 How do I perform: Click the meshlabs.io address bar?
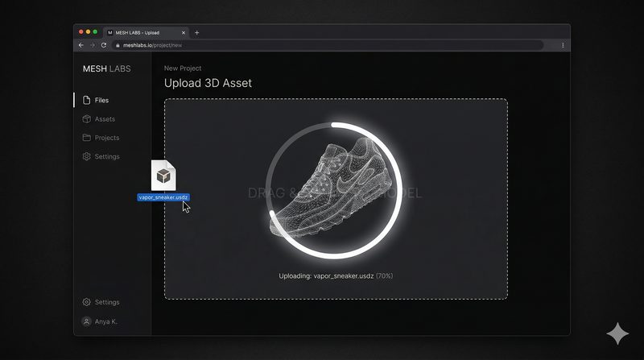pyautogui.click(x=328, y=45)
